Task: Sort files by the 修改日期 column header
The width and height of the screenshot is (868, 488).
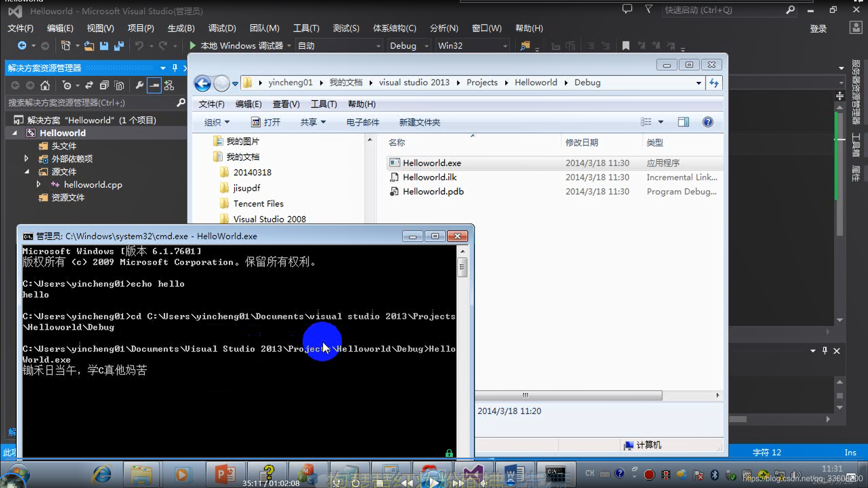Action: coord(582,142)
